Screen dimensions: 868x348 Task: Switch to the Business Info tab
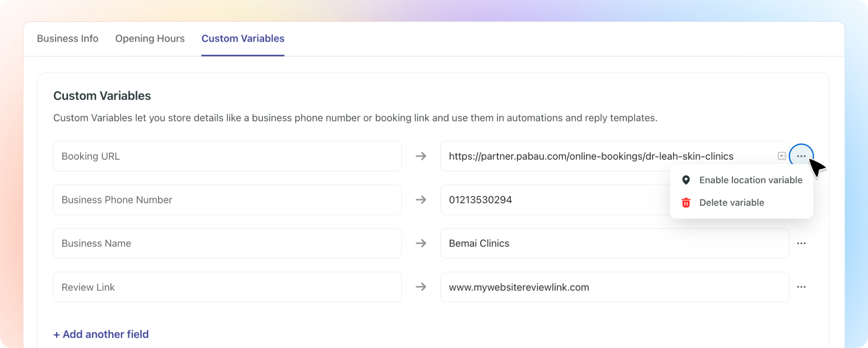[x=68, y=39]
